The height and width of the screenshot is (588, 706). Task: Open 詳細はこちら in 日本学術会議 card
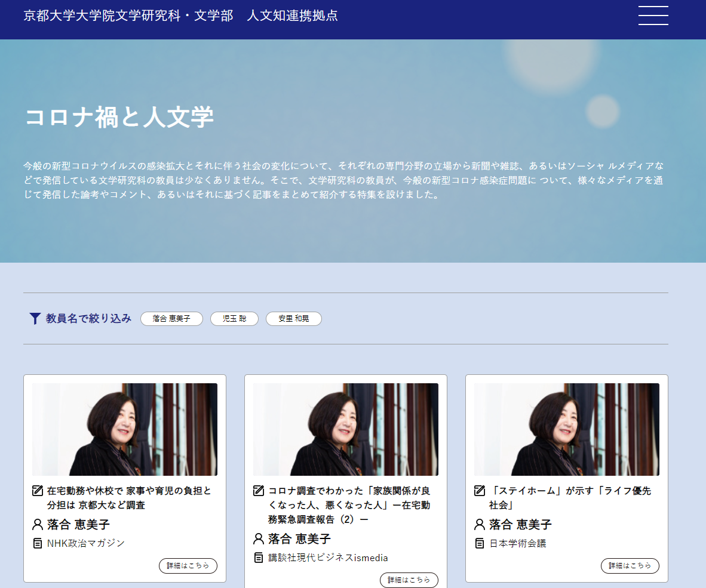point(630,565)
